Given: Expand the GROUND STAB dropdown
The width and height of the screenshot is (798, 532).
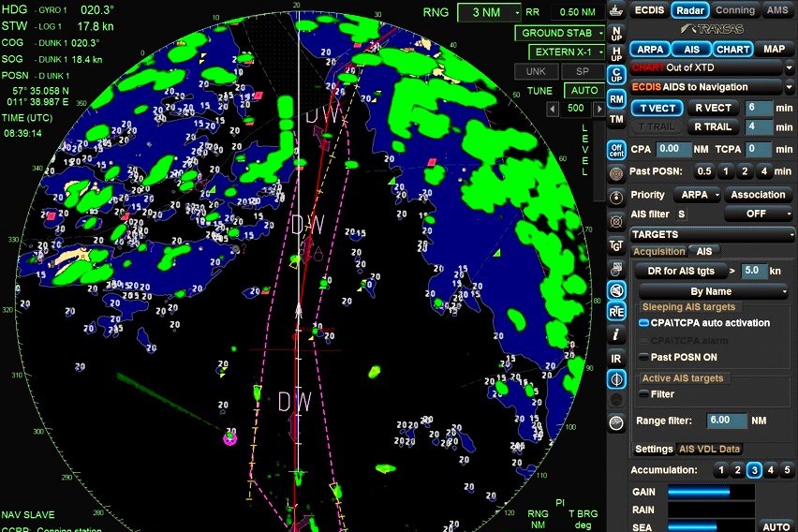Looking at the screenshot, I should [x=560, y=33].
